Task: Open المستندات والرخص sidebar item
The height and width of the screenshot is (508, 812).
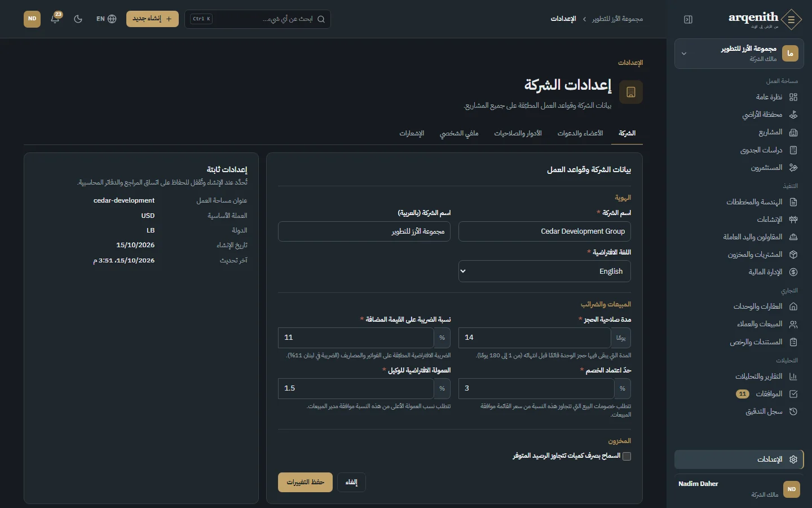Action: pos(739,342)
